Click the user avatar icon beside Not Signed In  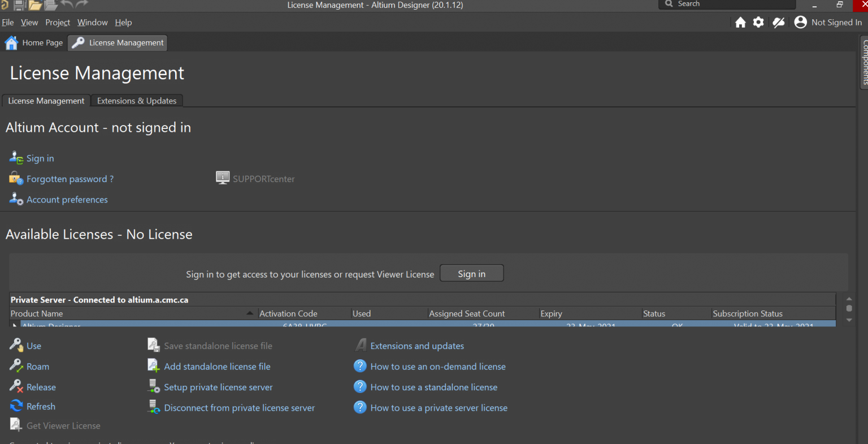(800, 22)
